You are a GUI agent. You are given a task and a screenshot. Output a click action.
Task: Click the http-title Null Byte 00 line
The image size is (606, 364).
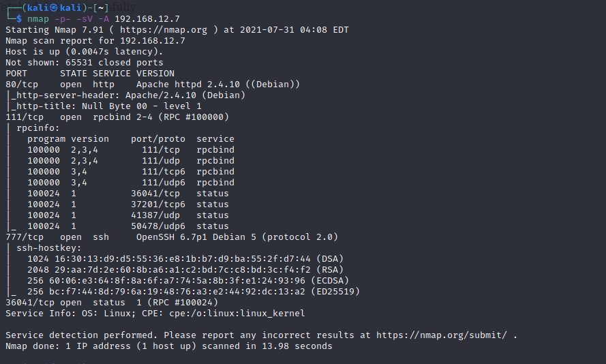point(109,106)
